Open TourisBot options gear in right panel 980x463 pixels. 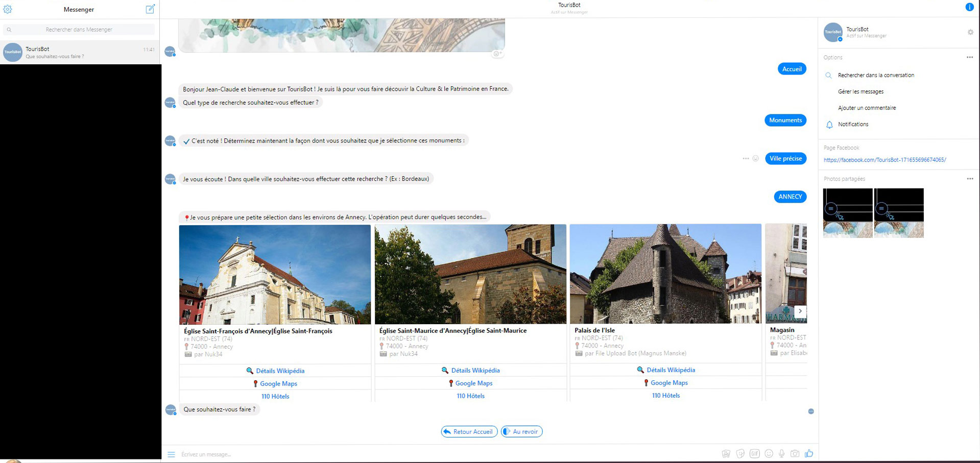pos(970,32)
